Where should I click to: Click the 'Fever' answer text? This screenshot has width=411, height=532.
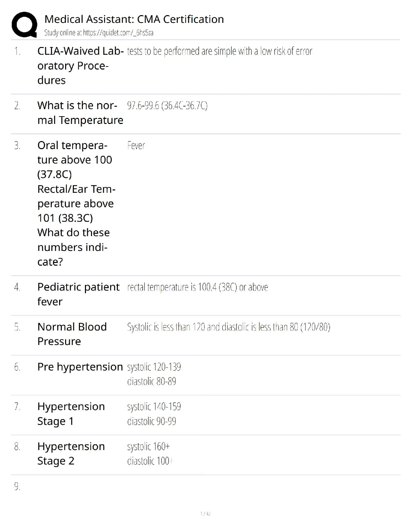136,145
